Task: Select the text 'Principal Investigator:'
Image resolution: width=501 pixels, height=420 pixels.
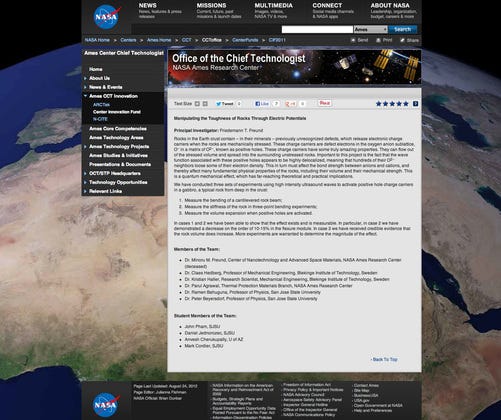Action: point(196,130)
